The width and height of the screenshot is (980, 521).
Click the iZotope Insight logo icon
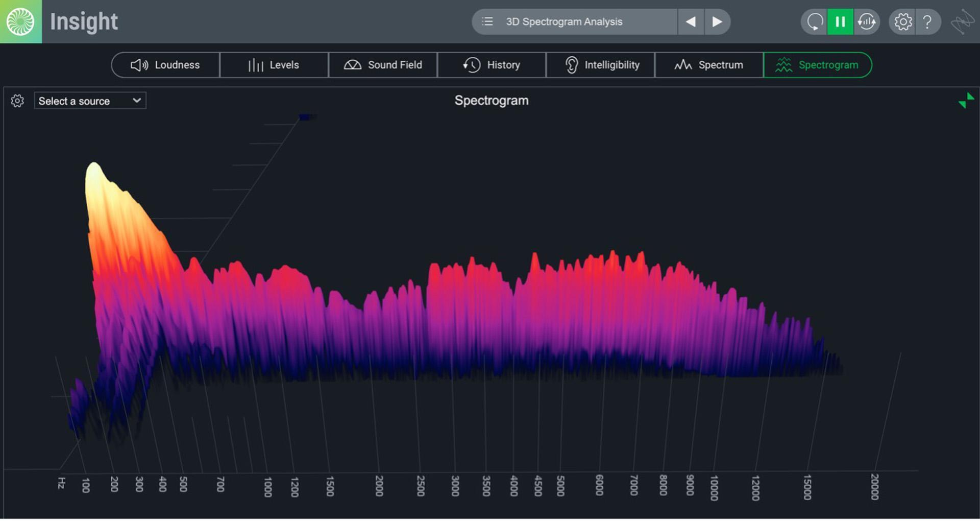click(x=20, y=21)
